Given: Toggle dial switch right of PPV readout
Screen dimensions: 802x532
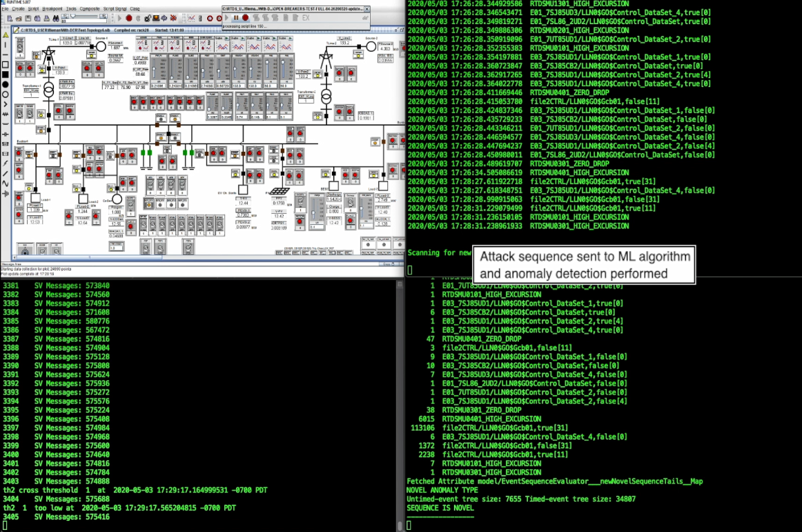Looking at the screenshot, I should tap(301, 203).
